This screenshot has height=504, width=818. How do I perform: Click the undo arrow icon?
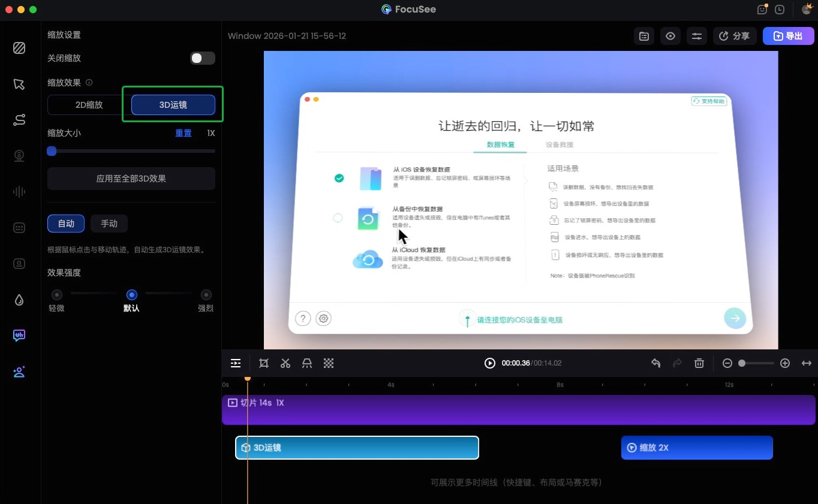pyautogui.click(x=656, y=363)
